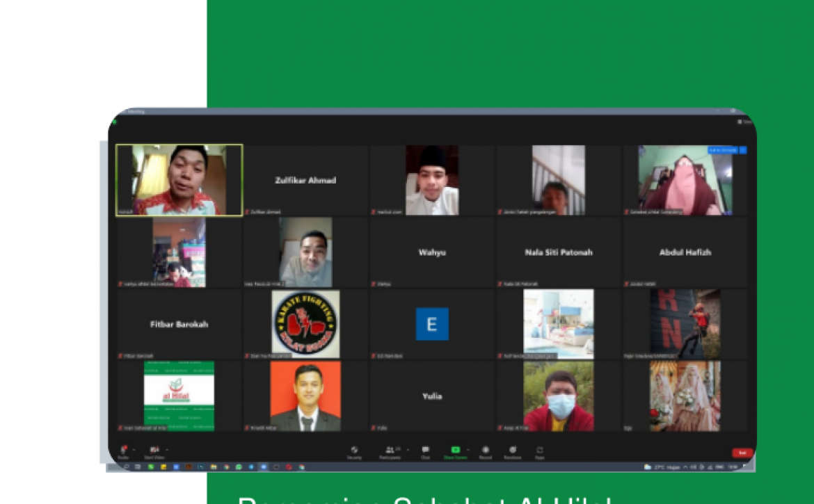814x504 pixels.
Task: Click the red End meeting button
Action: pos(742,453)
